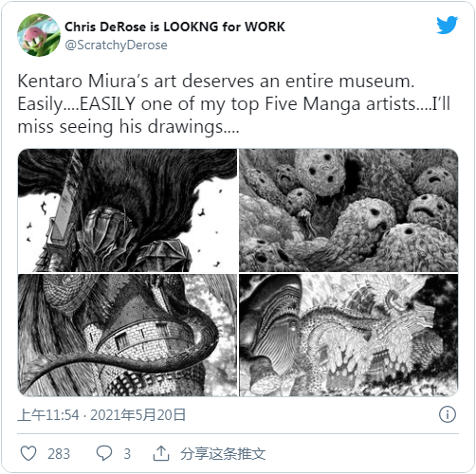
Task: Open the info circle icon
Action: [x=448, y=414]
